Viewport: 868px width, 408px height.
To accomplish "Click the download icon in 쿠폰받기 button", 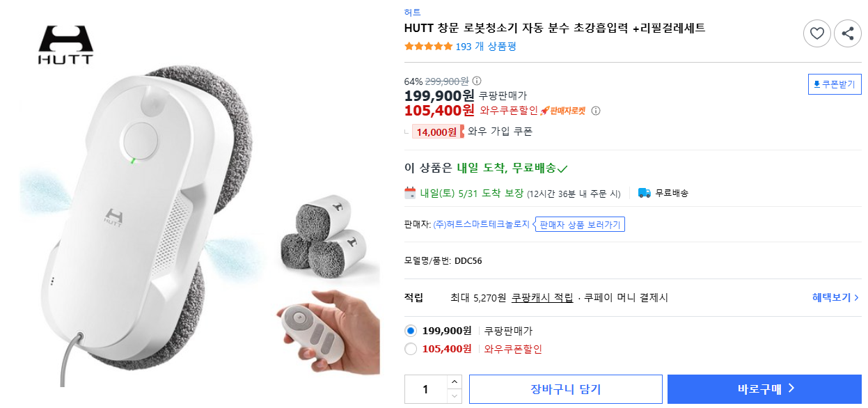I will (x=816, y=84).
